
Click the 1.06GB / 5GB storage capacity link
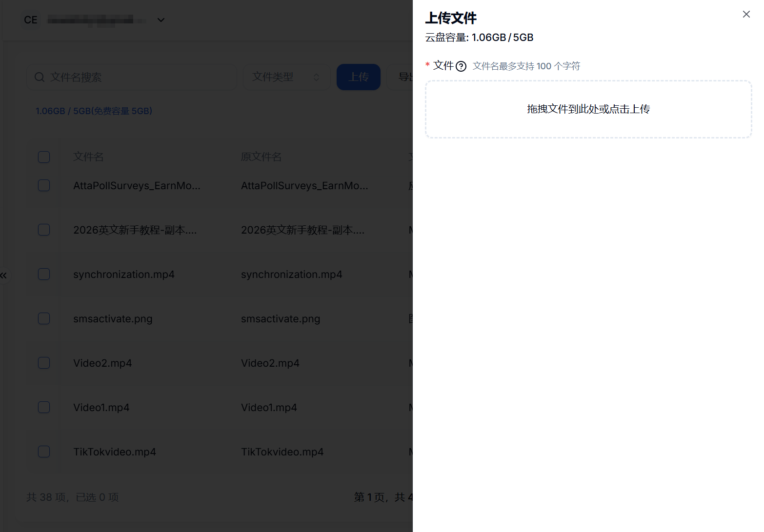coord(94,111)
